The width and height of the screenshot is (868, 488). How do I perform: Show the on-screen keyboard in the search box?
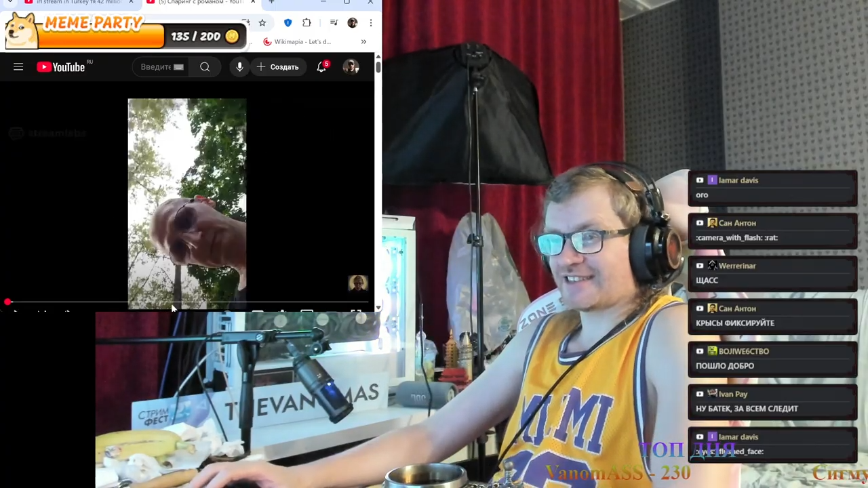pyautogui.click(x=178, y=67)
